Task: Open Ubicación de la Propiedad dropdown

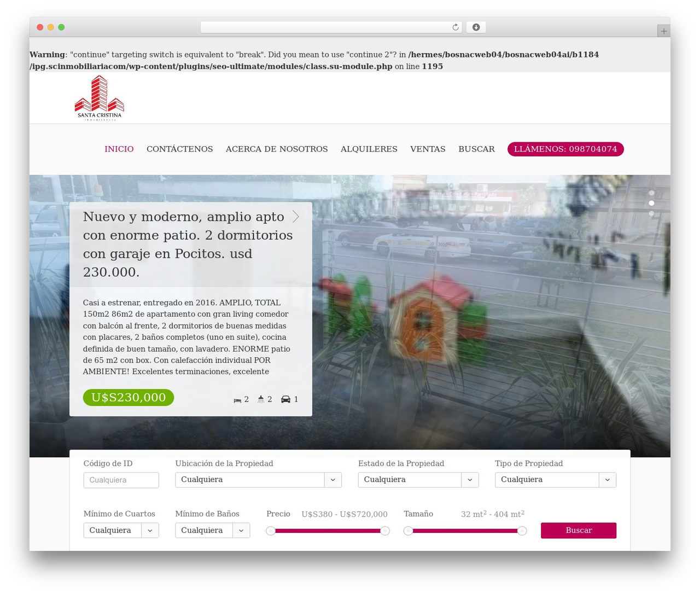Action: click(258, 480)
